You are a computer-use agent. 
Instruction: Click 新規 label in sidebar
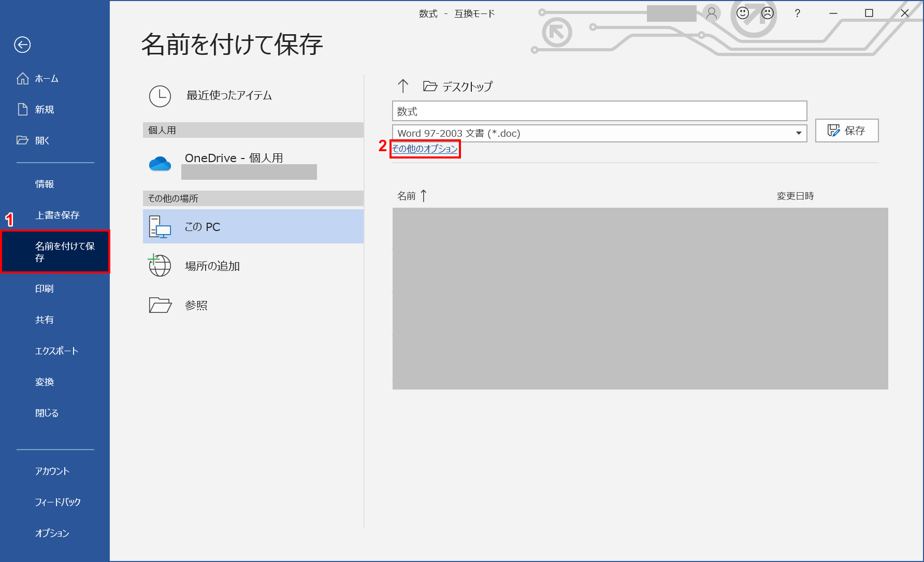[x=45, y=109]
